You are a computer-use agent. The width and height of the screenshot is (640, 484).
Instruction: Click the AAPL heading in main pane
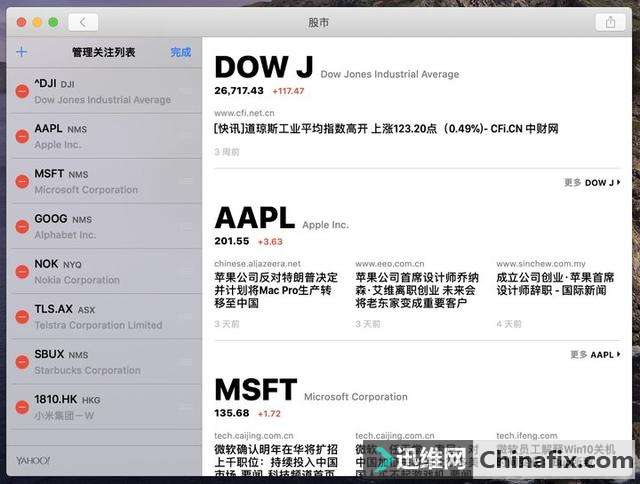(255, 218)
